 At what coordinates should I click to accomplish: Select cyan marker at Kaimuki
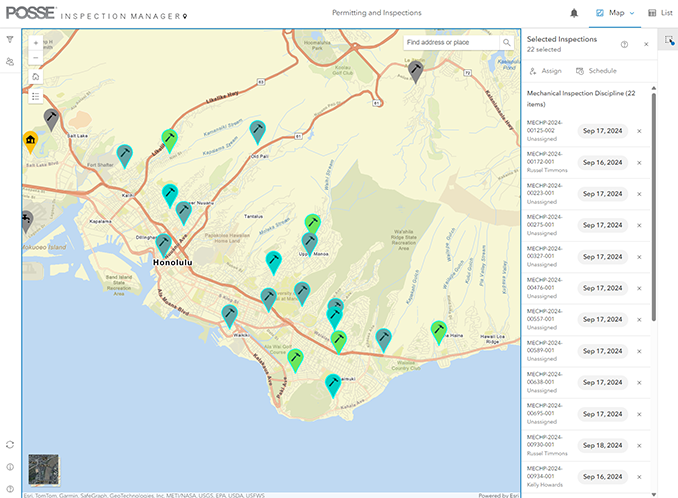(333, 386)
